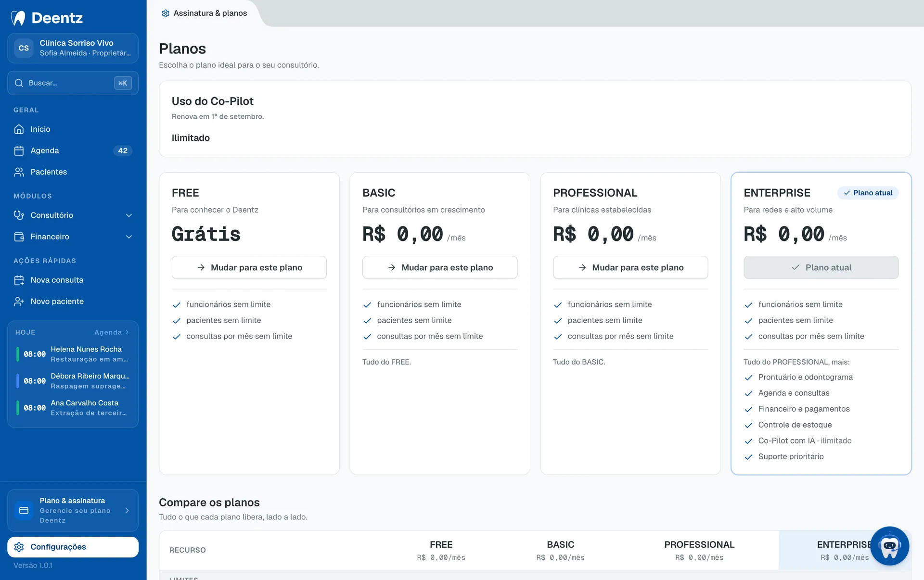Select the Consultório stethoscope icon

(19, 215)
